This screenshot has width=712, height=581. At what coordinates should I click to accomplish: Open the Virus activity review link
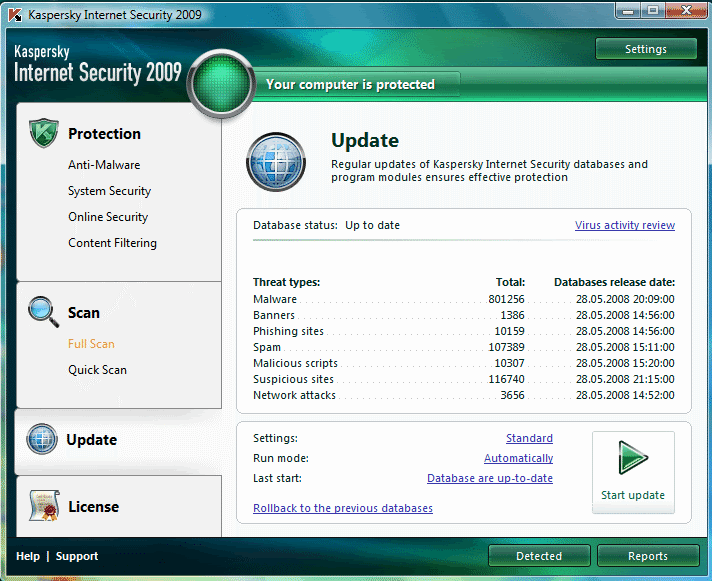[x=625, y=225]
